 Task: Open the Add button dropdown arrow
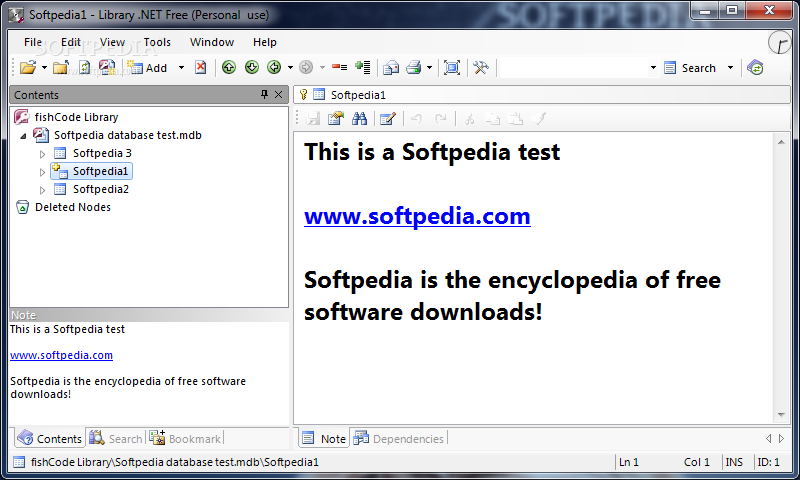(181, 67)
